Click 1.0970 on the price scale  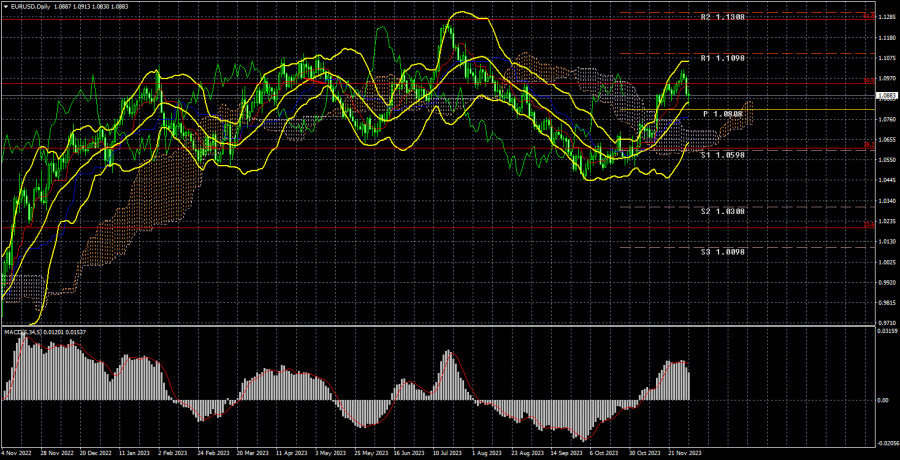pyautogui.click(x=886, y=78)
